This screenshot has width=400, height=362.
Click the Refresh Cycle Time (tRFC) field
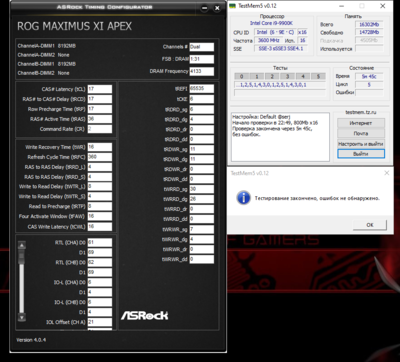(x=100, y=157)
